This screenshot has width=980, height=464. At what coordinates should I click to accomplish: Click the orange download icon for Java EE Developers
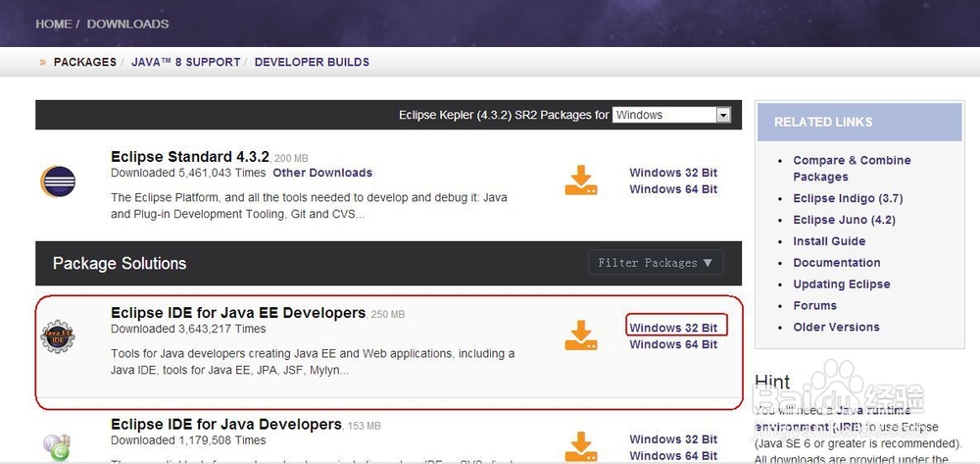coord(580,335)
